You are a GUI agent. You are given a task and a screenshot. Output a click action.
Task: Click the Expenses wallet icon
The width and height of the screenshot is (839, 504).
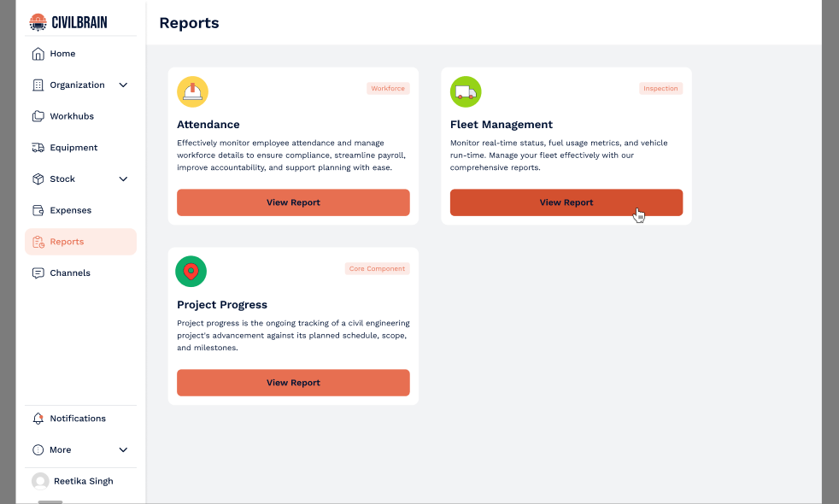38,210
